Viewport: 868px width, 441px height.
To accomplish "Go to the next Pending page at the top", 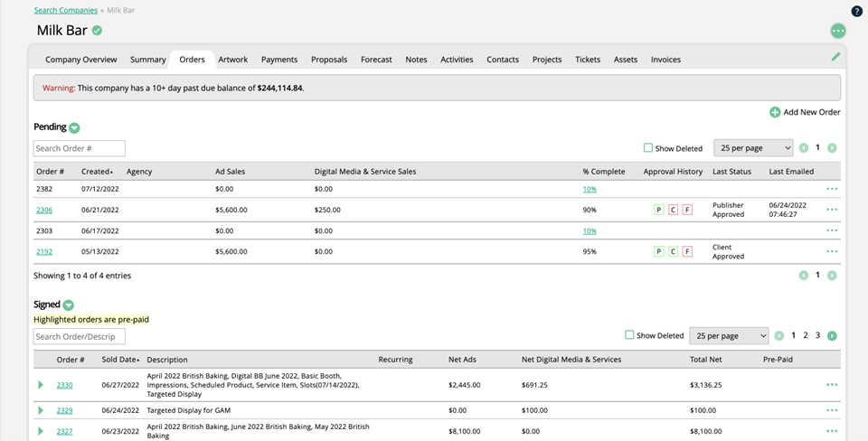I will tap(832, 147).
